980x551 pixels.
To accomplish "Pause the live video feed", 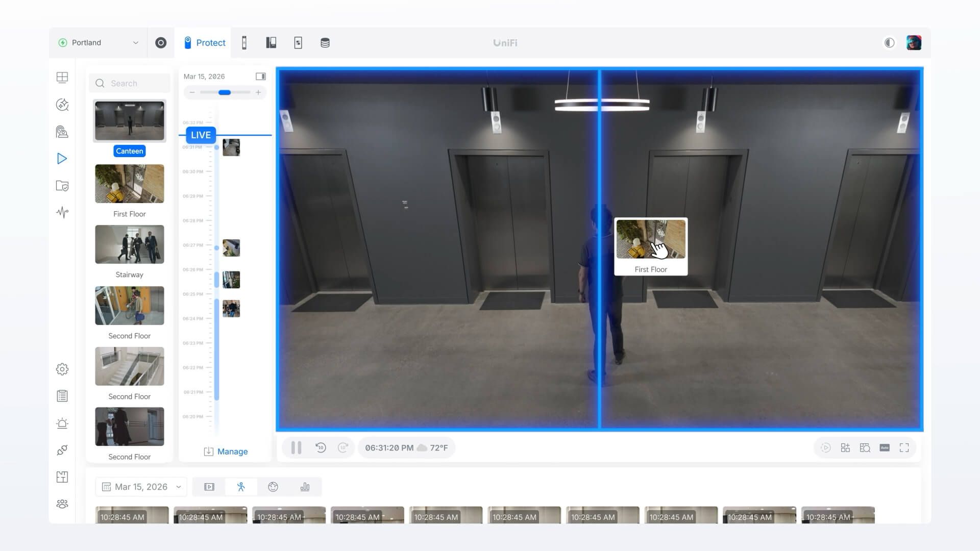I will coord(296,447).
